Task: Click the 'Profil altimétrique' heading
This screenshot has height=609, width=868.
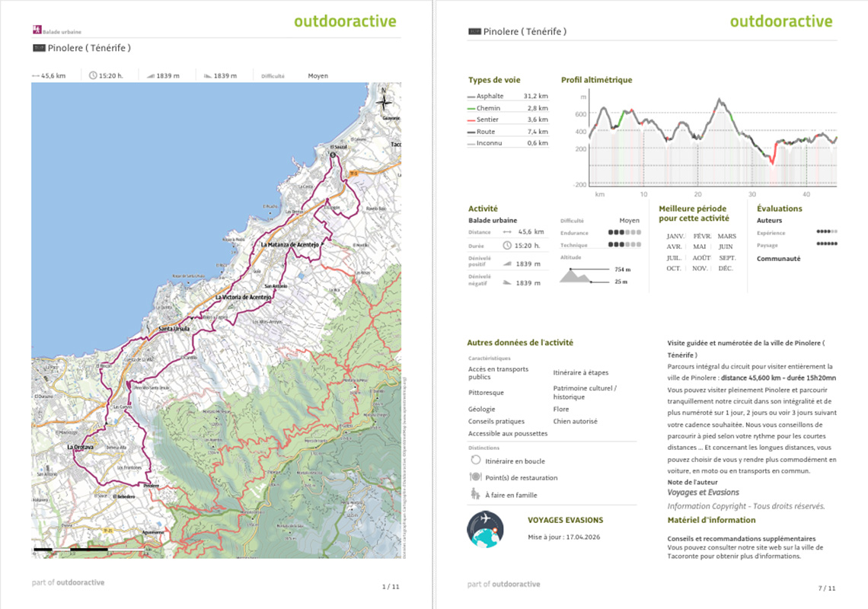Action: [597, 80]
